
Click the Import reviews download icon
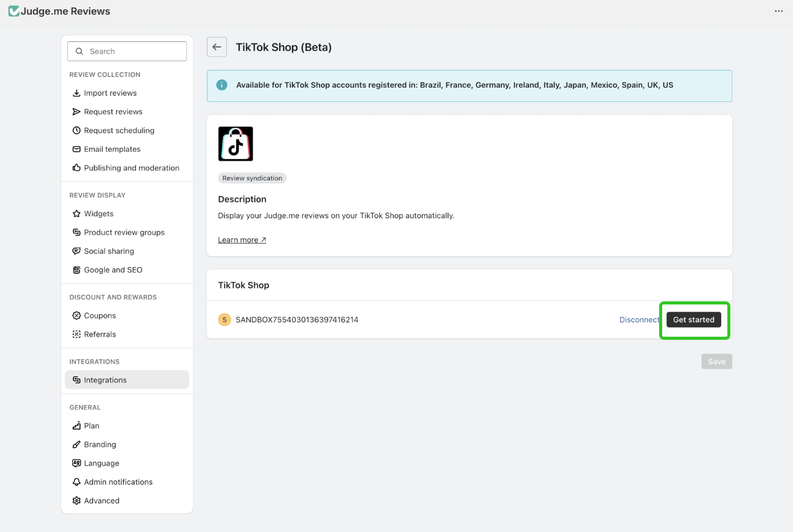pos(76,93)
